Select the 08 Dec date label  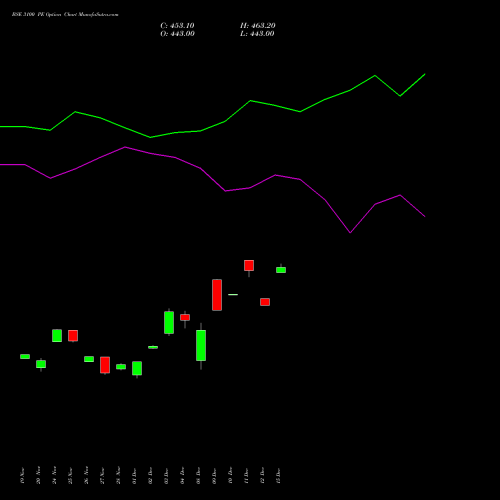(198, 476)
